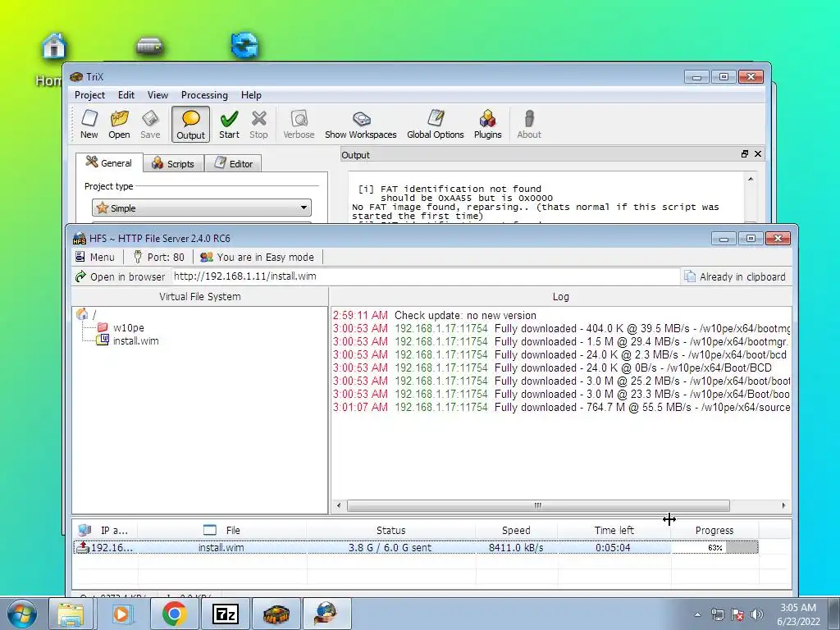
Task: Toggle the Output panel button in TriX
Action: click(x=190, y=125)
